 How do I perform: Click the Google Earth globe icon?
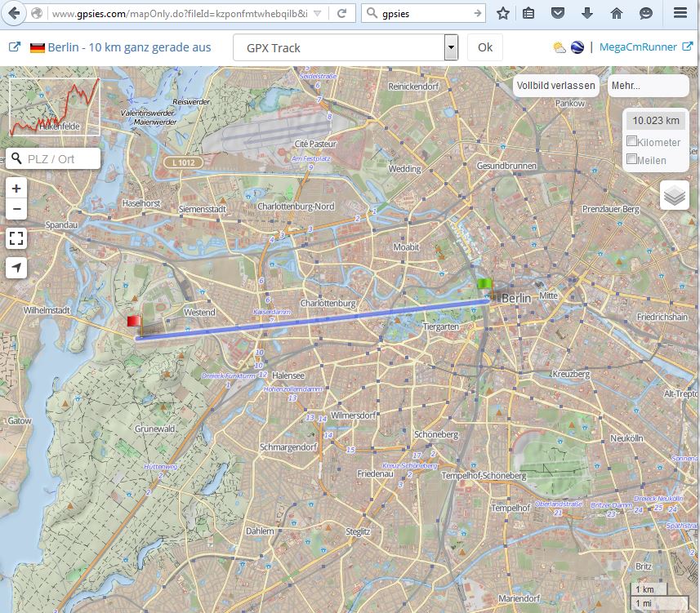click(577, 47)
